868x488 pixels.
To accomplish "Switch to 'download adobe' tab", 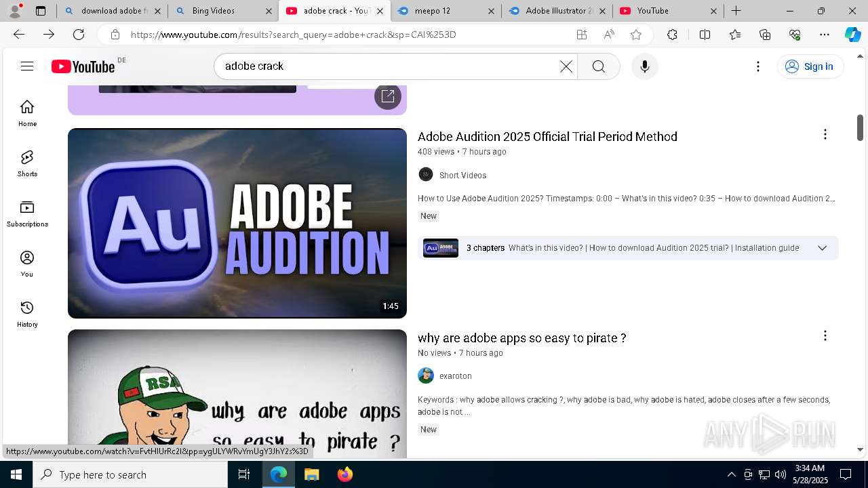I will (113, 11).
